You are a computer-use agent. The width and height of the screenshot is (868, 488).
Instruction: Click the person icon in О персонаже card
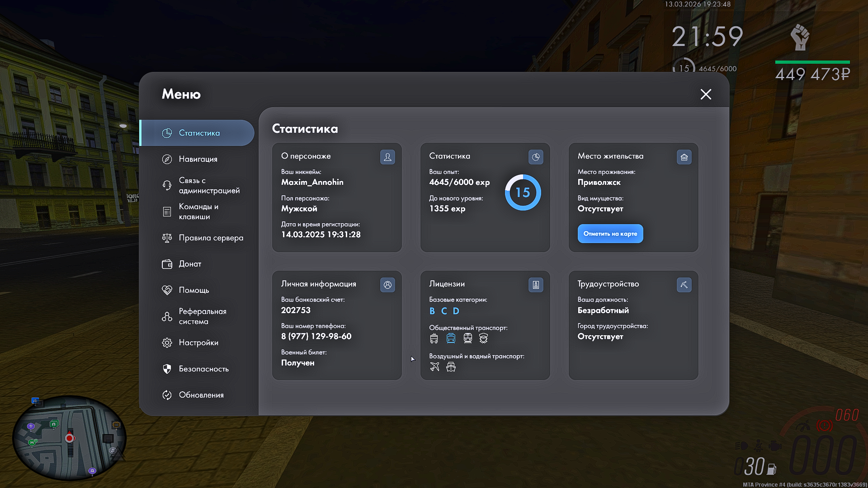[387, 157]
